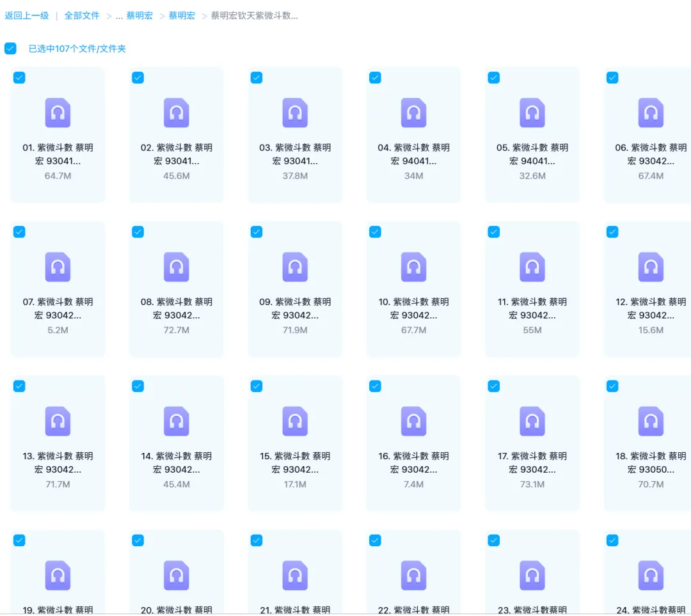Click the headphone icon for file 11
Image resolution: width=691 pixels, height=616 pixels.
click(532, 267)
